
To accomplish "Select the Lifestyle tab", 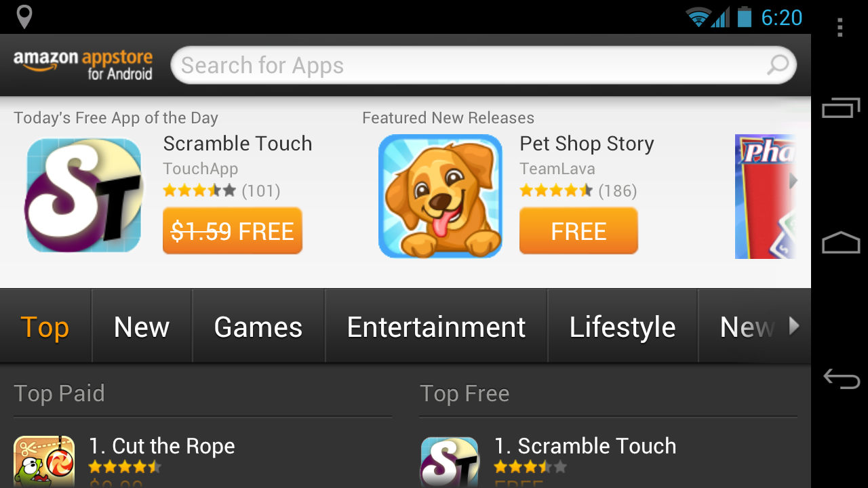I will click(623, 327).
